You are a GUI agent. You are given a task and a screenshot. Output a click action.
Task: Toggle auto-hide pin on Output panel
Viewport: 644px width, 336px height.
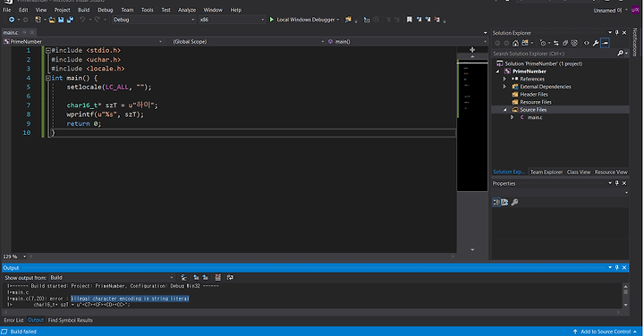[617, 267]
